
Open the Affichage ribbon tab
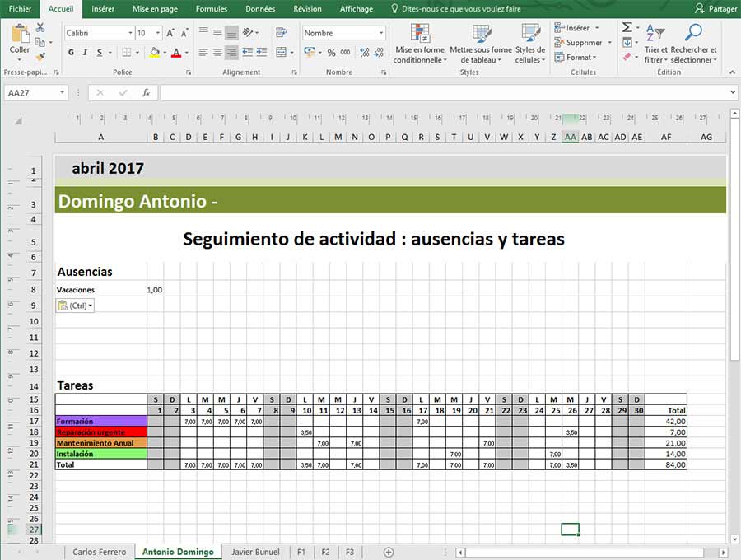357,8
